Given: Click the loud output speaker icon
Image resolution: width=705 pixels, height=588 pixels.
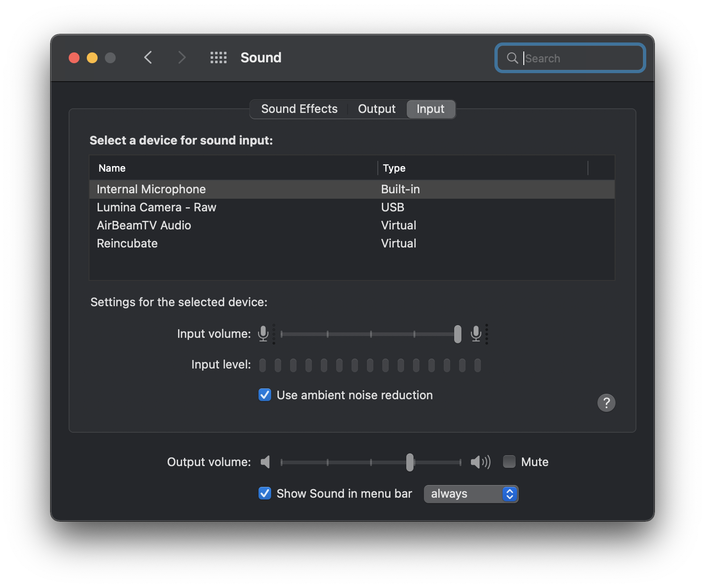Looking at the screenshot, I should (480, 462).
